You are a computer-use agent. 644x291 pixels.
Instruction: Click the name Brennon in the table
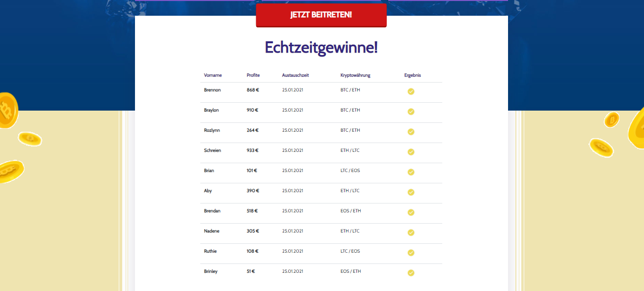[x=213, y=90]
